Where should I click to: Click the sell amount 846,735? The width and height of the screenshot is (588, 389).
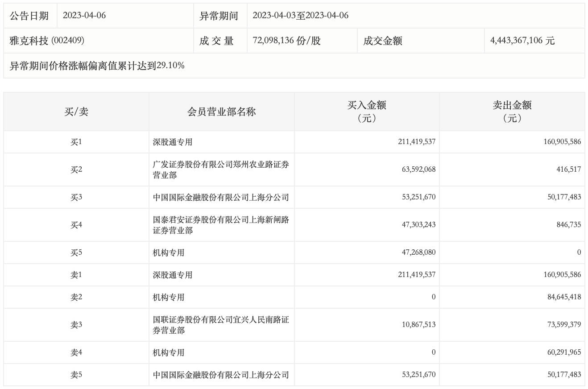(x=568, y=225)
